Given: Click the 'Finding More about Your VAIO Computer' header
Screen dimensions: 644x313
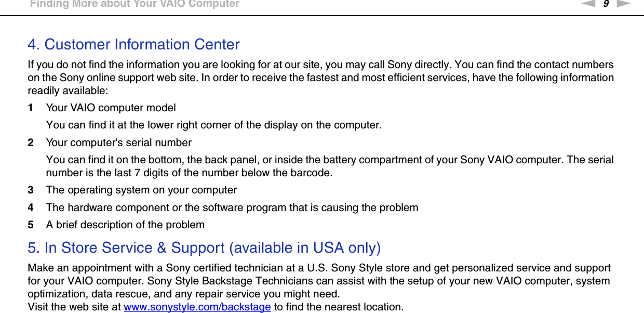Looking at the screenshot, I should [135, 4].
